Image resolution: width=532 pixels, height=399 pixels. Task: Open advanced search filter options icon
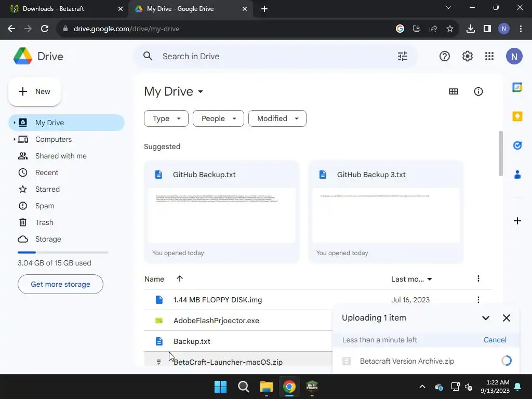pos(403,56)
